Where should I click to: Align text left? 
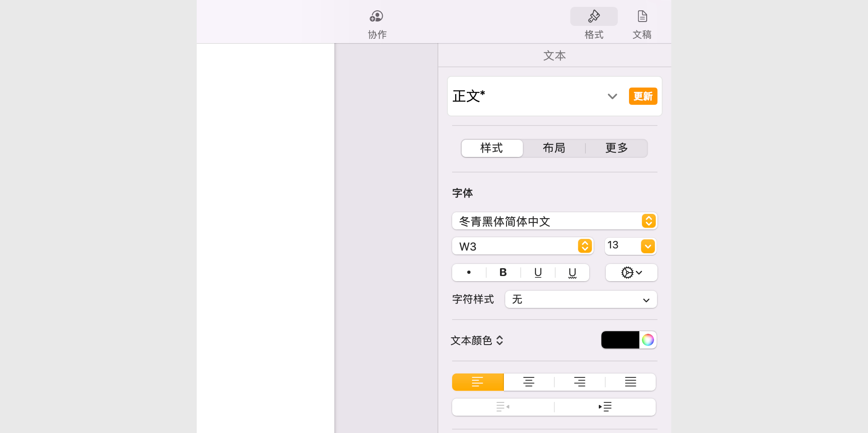(478, 382)
